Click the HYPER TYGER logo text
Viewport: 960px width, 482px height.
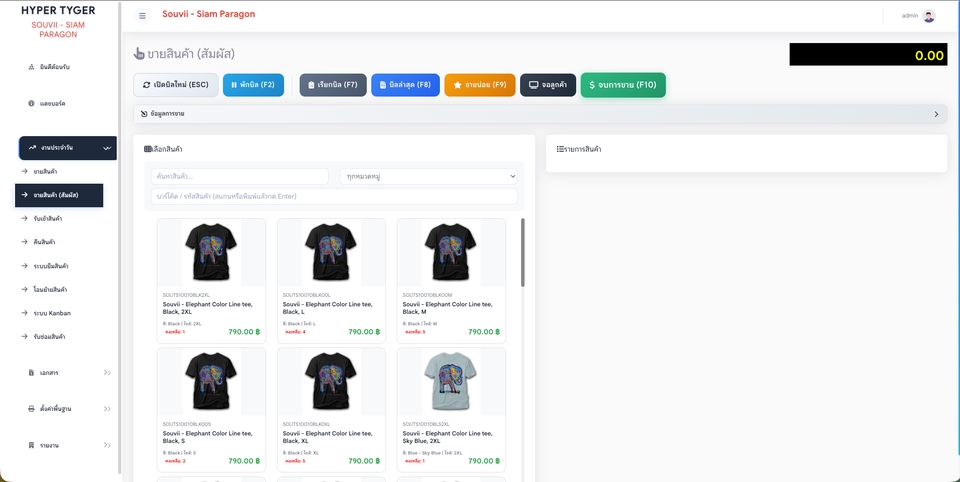[x=58, y=10]
